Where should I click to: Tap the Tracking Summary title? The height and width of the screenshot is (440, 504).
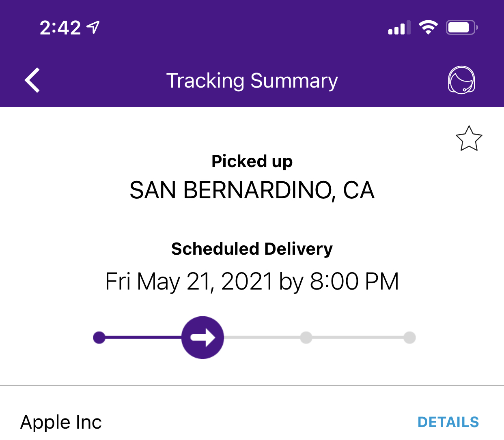pos(252,80)
